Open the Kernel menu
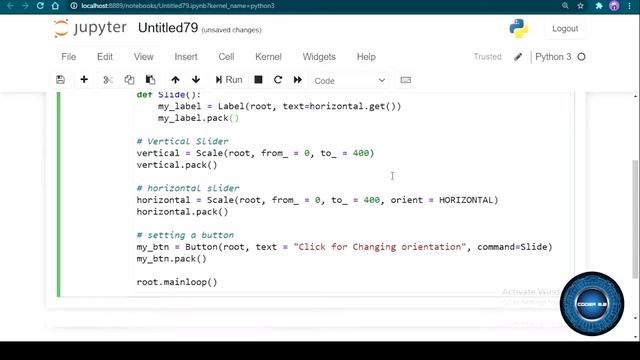The width and height of the screenshot is (640, 360). click(x=268, y=57)
